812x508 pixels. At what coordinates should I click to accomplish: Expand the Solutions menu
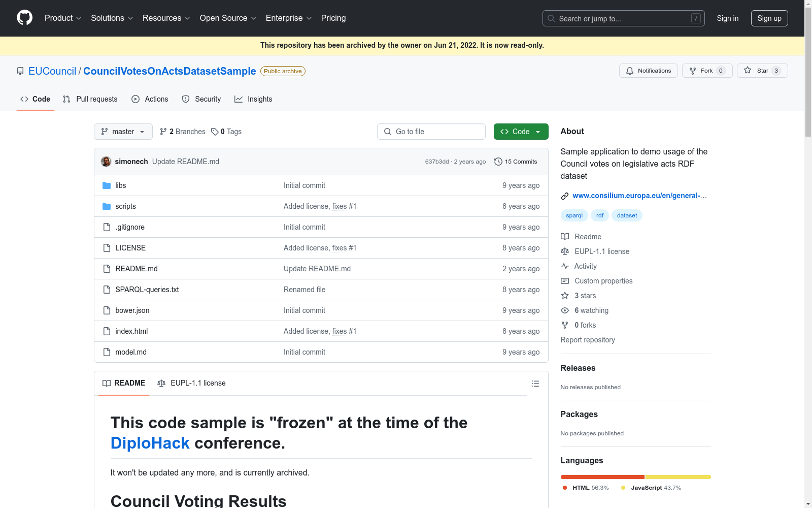pos(112,18)
